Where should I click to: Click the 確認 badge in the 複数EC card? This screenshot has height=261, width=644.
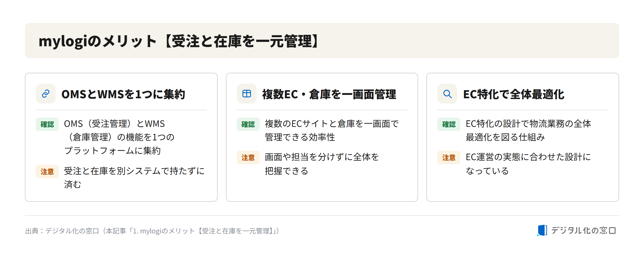[248, 124]
